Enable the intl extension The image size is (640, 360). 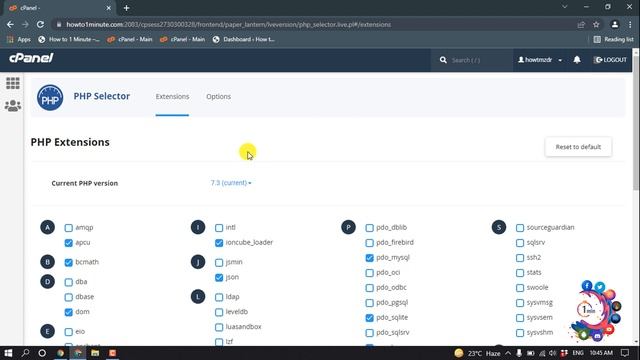coord(219,228)
